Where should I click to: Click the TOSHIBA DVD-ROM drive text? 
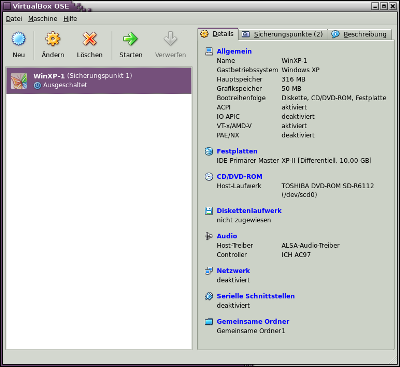point(328,186)
